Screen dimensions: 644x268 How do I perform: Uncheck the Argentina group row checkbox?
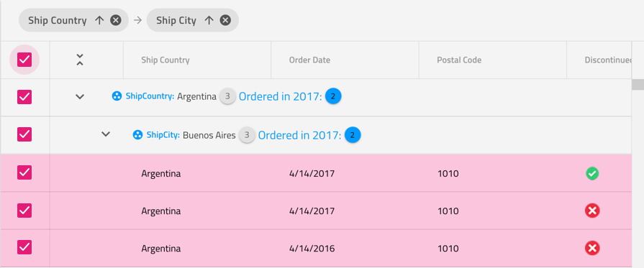[x=24, y=97]
